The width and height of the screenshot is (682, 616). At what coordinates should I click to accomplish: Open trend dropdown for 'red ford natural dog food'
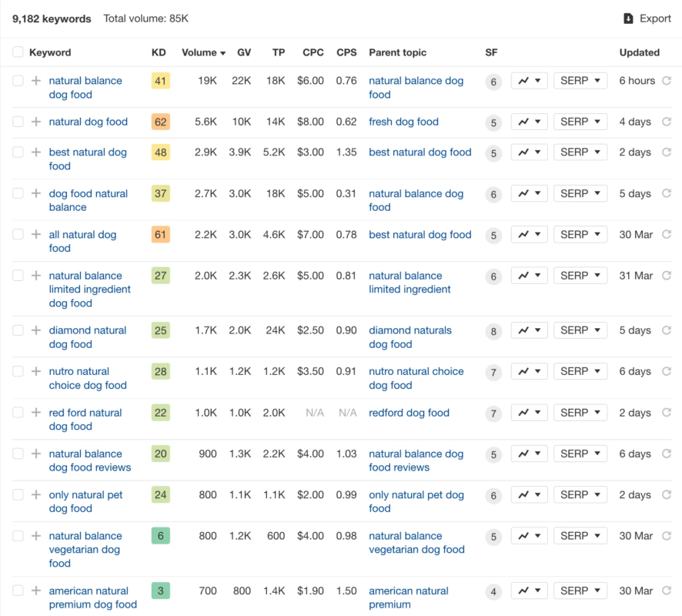click(530, 413)
